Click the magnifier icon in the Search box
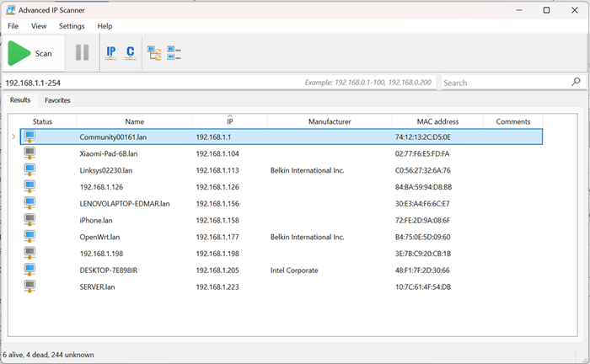Screen dimensions: 590x364 click(576, 82)
